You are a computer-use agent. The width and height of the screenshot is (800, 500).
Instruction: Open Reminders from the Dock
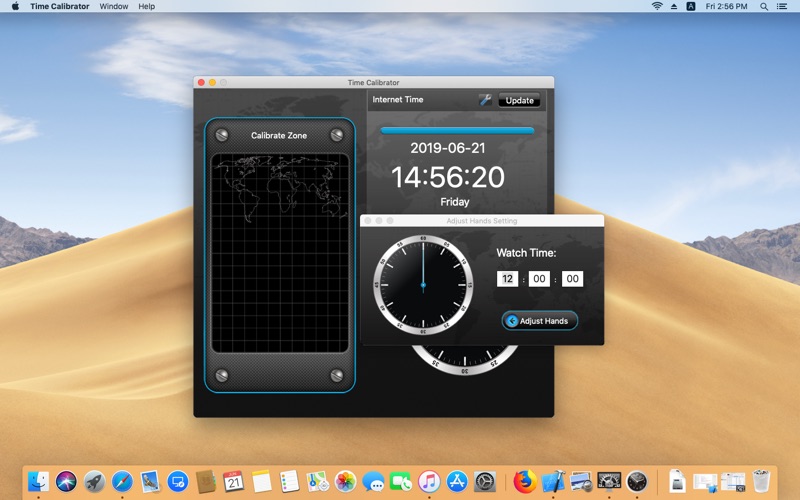tap(289, 481)
